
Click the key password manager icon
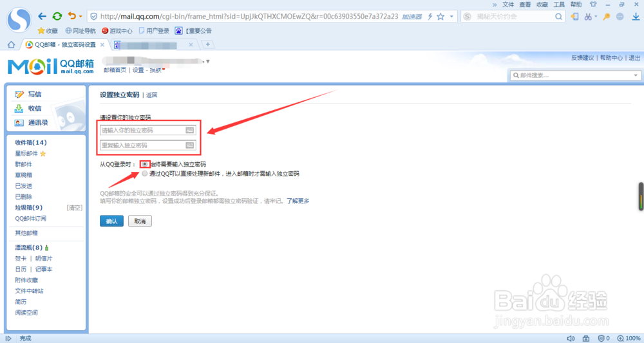(607, 17)
